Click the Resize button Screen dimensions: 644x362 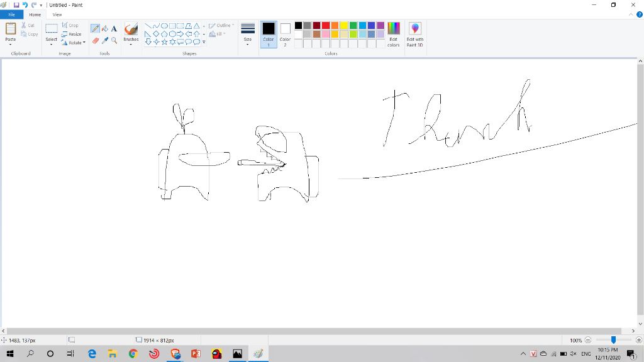click(x=72, y=34)
